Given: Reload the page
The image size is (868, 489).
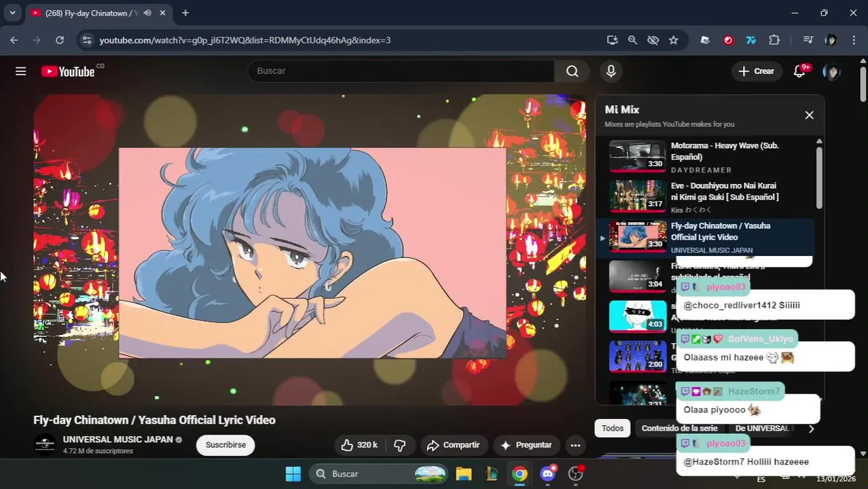Looking at the screenshot, I should [x=60, y=40].
